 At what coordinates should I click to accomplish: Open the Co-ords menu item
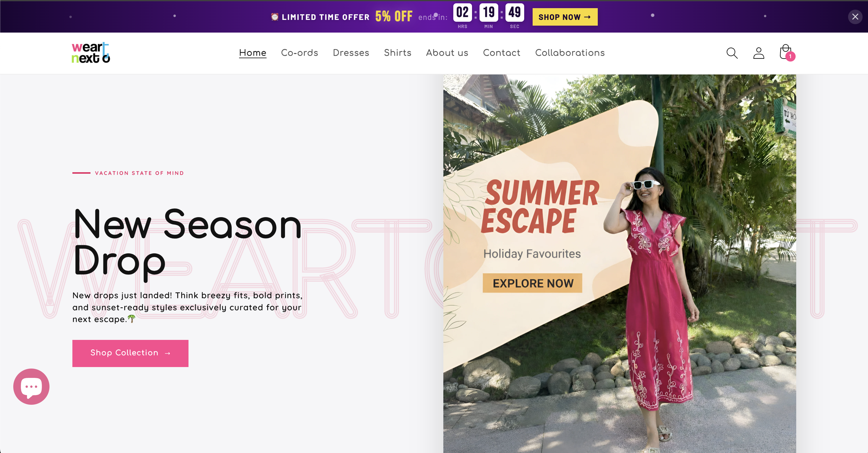[299, 53]
